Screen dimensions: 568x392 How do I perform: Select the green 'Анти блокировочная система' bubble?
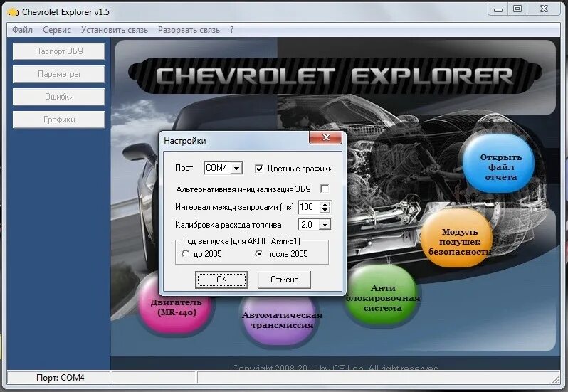[x=382, y=296]
